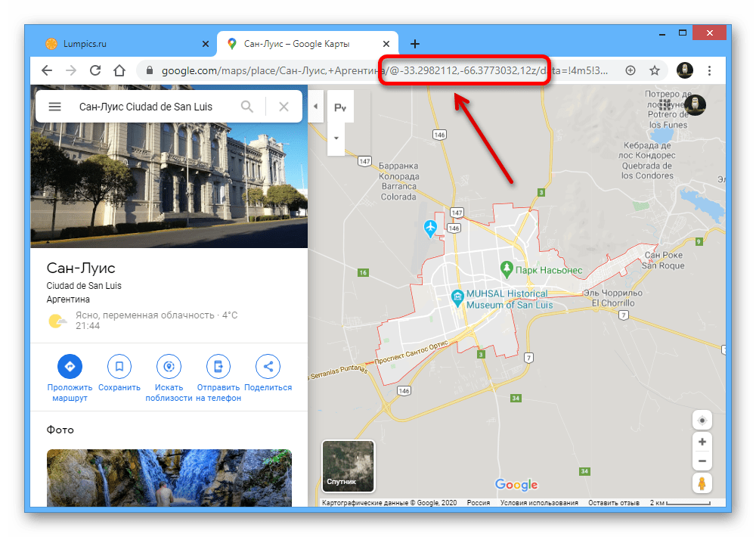756x537 pixels.
Task: Click the Отправить на телефон icon
Action: click(218, 367)
